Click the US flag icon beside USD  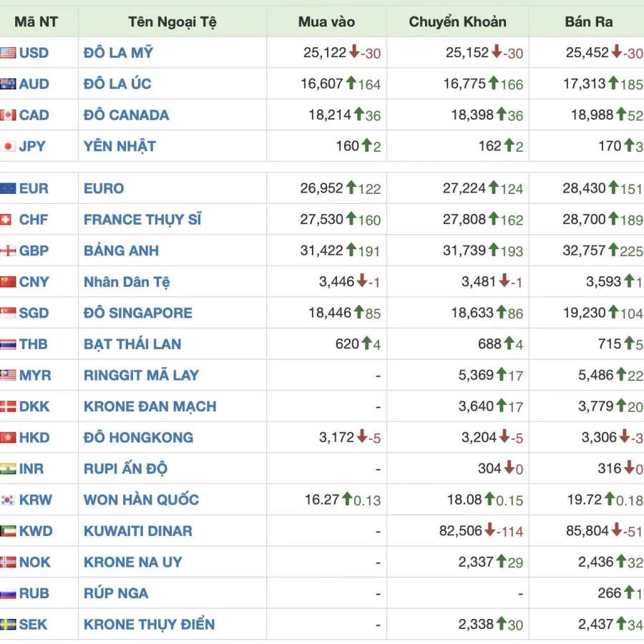[8, 52]
